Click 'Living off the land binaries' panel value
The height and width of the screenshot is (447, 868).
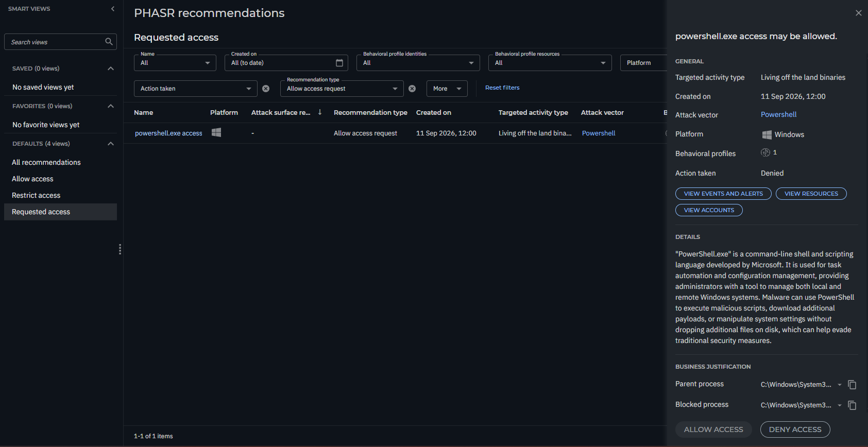tap(803, 77)
